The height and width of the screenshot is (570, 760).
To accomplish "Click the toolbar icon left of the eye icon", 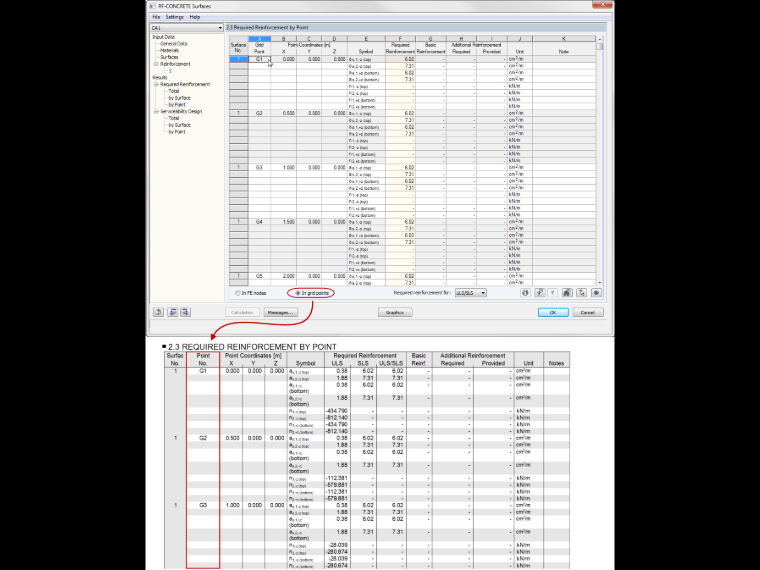I will coord(582,293).
